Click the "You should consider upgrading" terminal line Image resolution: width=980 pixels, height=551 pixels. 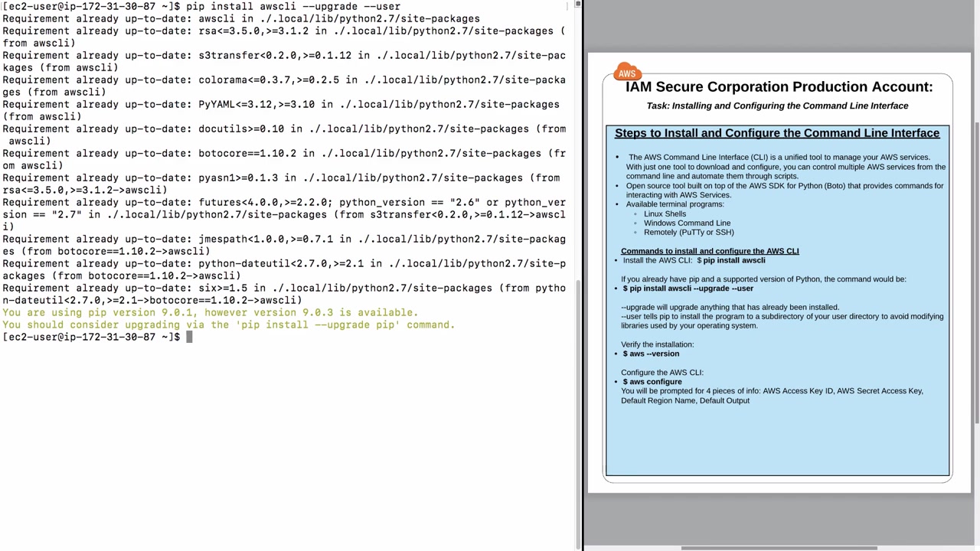click(228, 324)
